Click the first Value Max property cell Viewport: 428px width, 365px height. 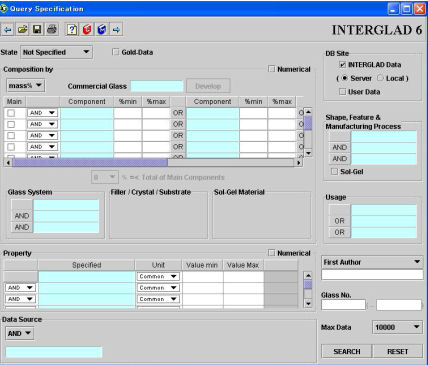(243, 276)
